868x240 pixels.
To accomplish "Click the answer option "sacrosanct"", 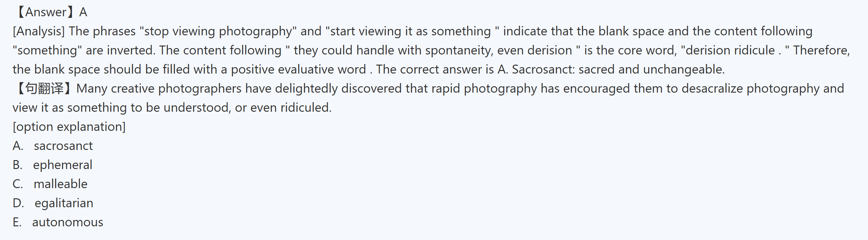I will 63,146.
